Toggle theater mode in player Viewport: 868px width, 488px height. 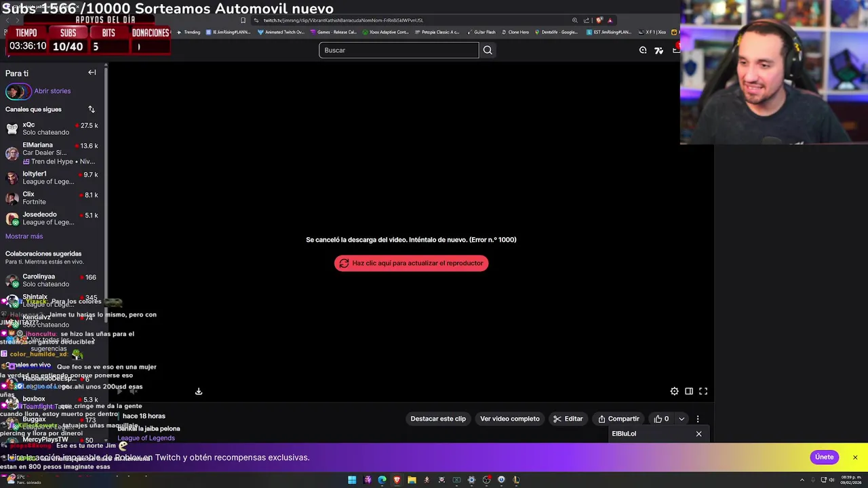(x=689, y=391)
